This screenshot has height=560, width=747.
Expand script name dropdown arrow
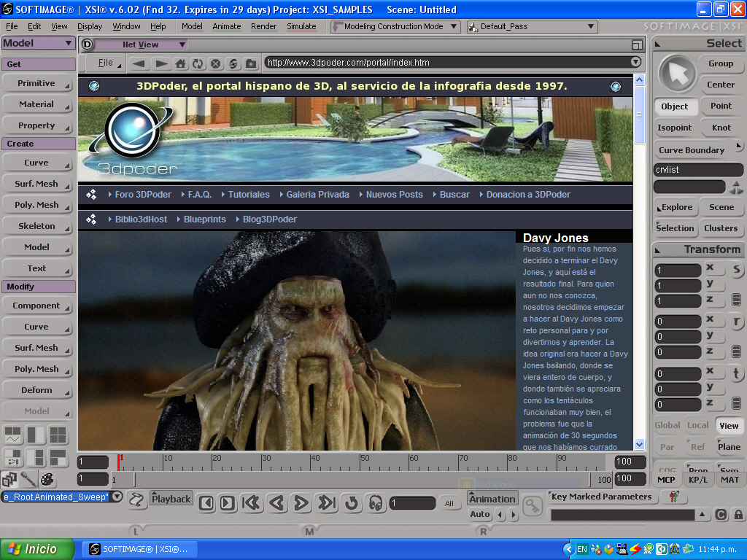[117, 497]
